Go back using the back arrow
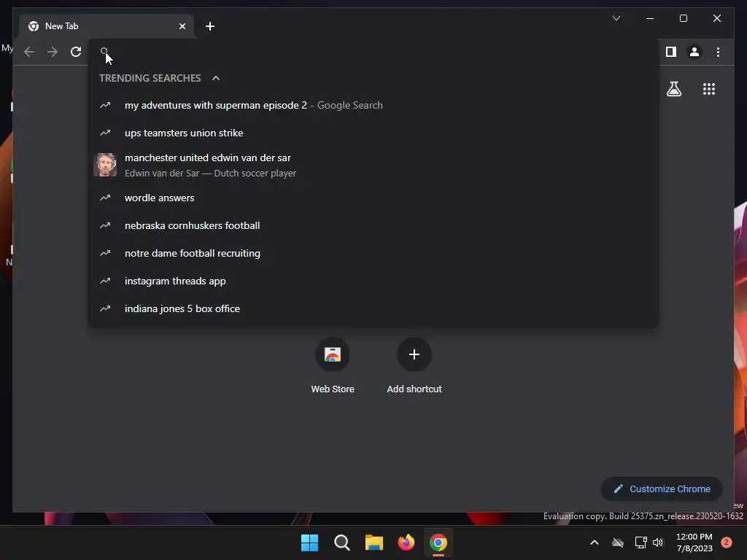Screen dimensions: 747x560 click(x=29, y=52)
